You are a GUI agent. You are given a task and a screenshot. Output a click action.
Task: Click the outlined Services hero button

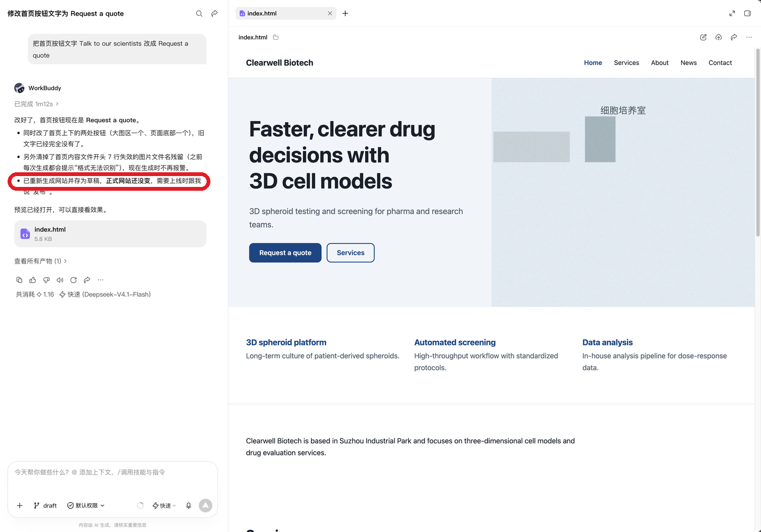click(x=351, y=253)
